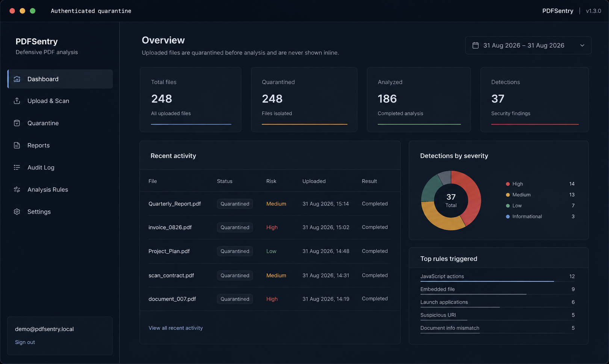This screenshot has height=364, width=609.
Task: Open scan_contract.pdf entry
Action: click(269, 275)
